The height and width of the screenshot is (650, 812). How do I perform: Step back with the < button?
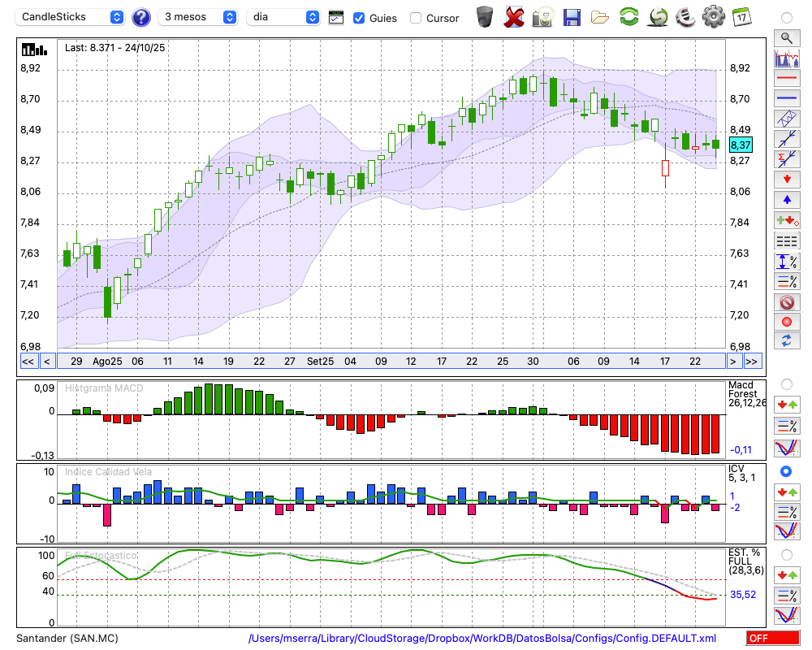click(x=47, y=362)
